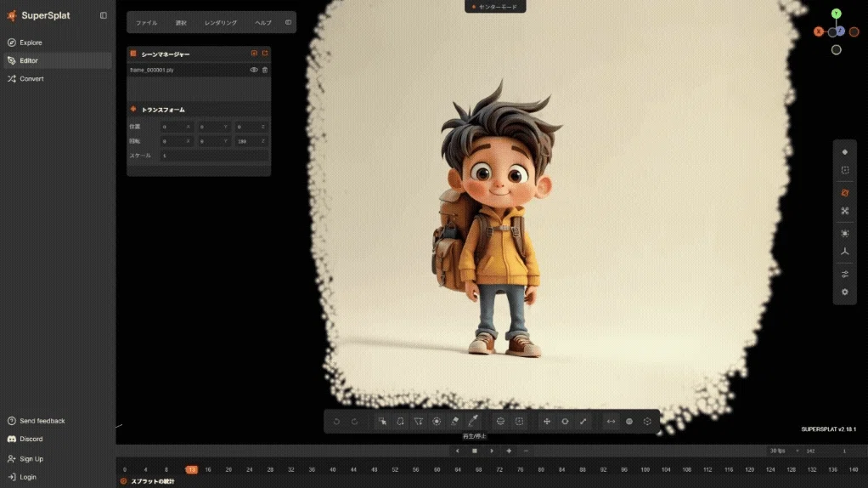This screenshot has width=868, height=488.
Task: Toggle the coordinate space globe icon
Action: [629, 422]
